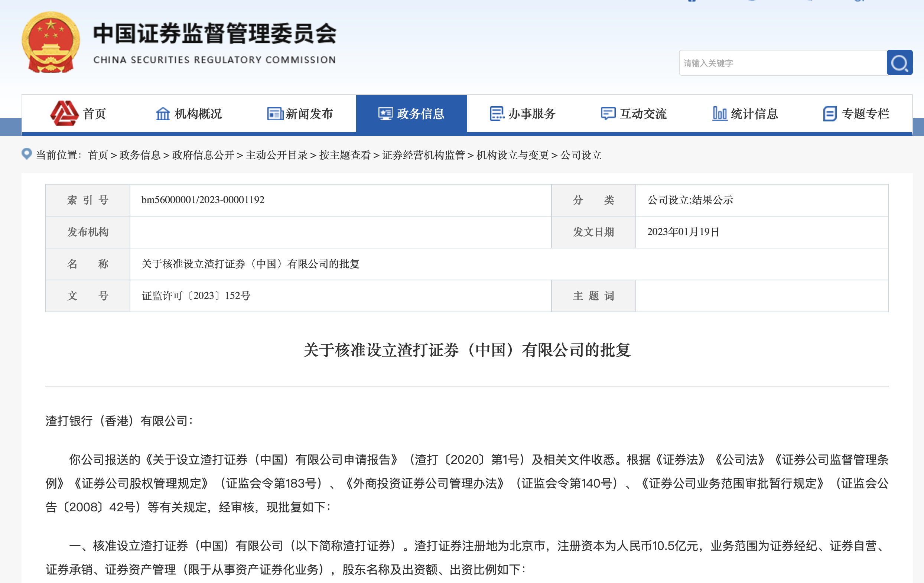Open the 证券经营机构监管 breadcrumb link
Screen dimensions: 924x583
pyautogui.click(x=423, y=156)
